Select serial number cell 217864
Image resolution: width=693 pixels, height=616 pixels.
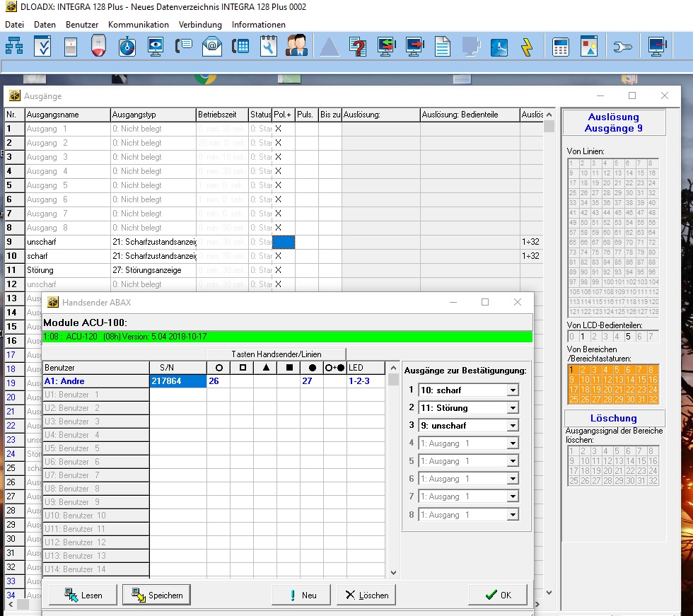(177, 381)
